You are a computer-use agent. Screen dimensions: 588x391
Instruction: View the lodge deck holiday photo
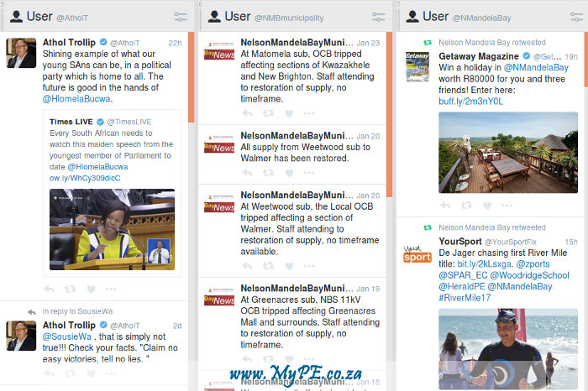click(x=508, y=153)
